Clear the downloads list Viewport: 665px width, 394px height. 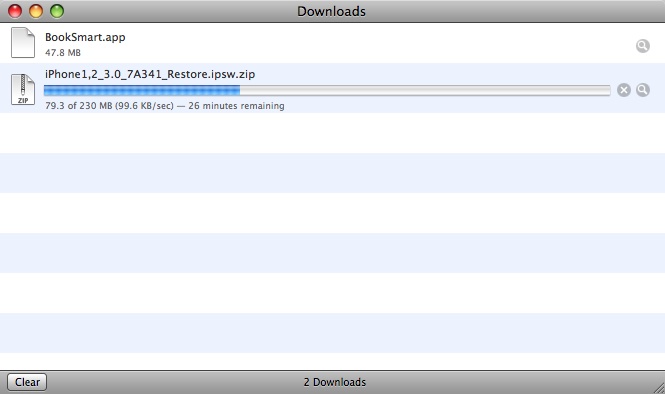point(27,382)
